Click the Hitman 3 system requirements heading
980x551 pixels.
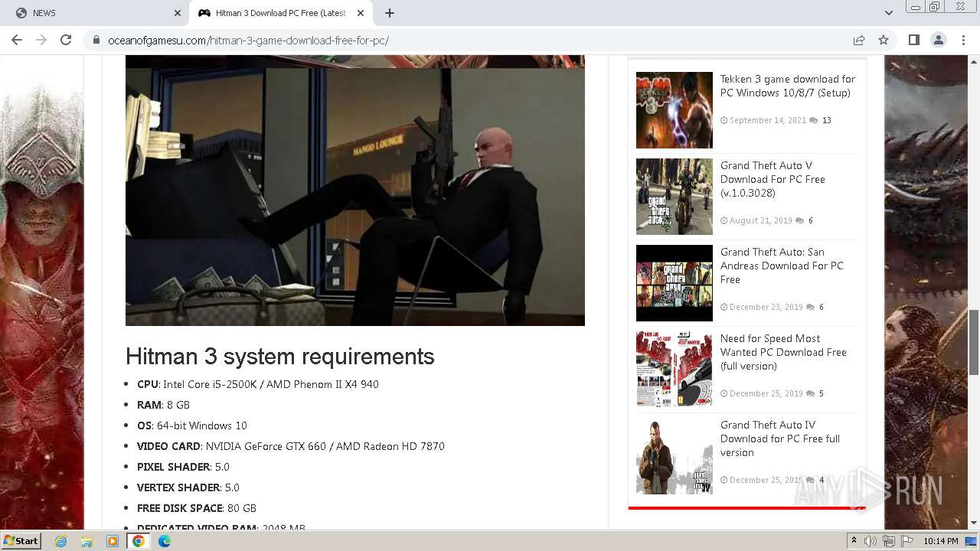[x=280, y=357]
